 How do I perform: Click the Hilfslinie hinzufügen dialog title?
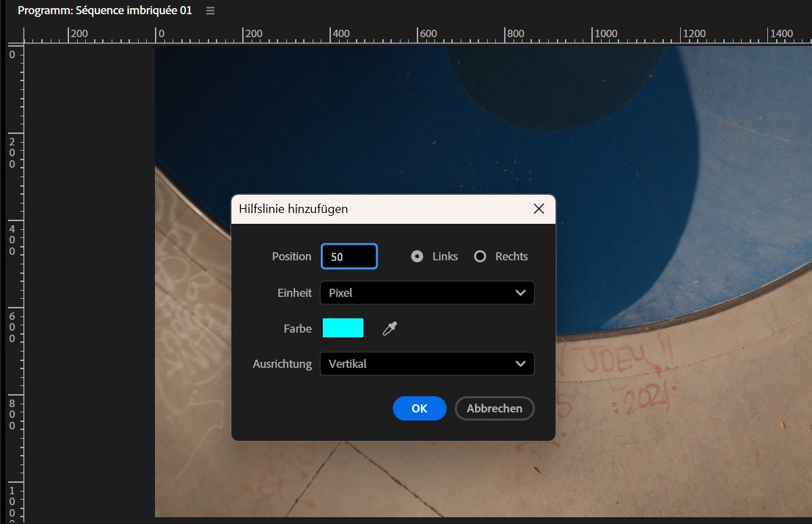(294, 209)
